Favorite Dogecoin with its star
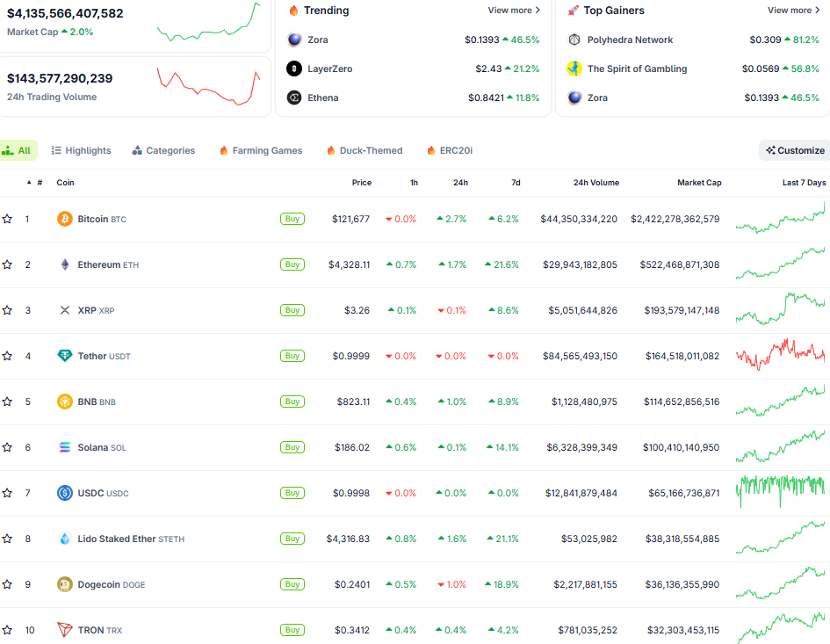Image resolution: width=830 pixels, height=644 pixels. (7, 584)
